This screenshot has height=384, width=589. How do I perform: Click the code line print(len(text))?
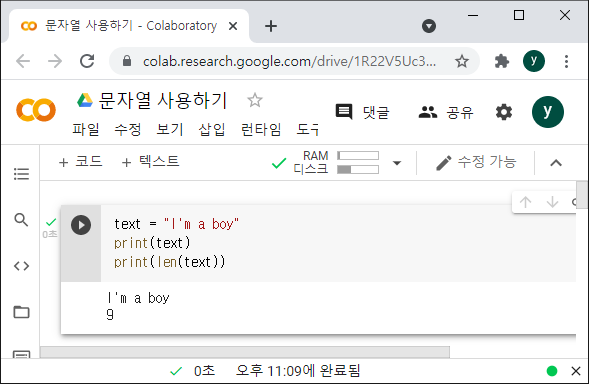coord(169,262)
